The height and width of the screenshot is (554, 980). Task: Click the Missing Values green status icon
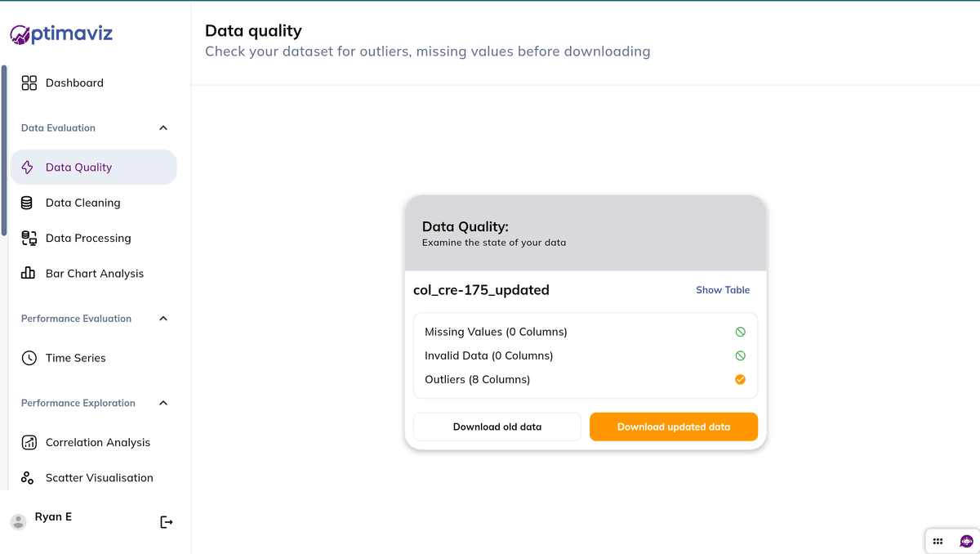coord(740,332)
